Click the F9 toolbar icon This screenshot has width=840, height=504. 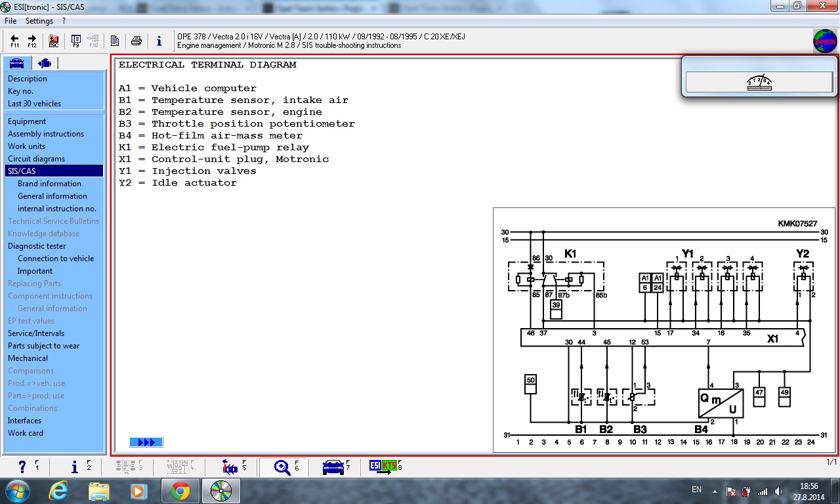75,41
